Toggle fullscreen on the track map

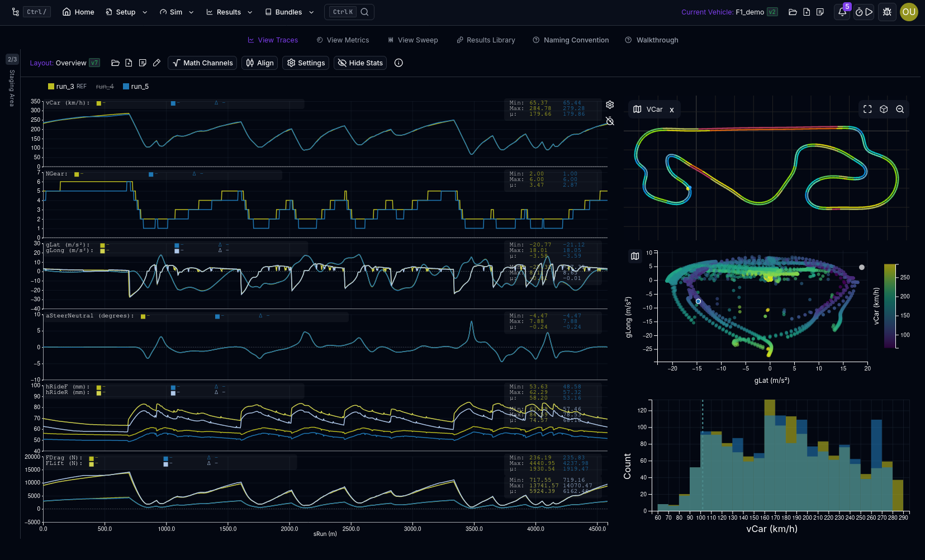(x=867, y=109)
